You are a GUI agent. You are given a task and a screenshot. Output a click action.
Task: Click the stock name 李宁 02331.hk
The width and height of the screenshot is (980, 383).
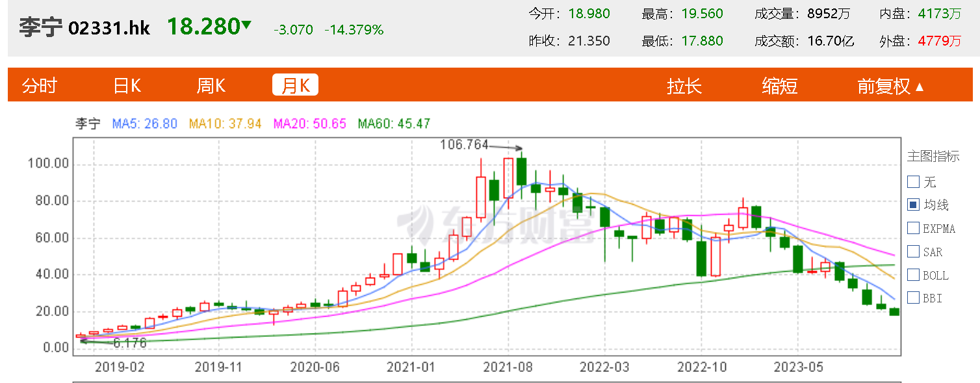click(x=84, y=28)
